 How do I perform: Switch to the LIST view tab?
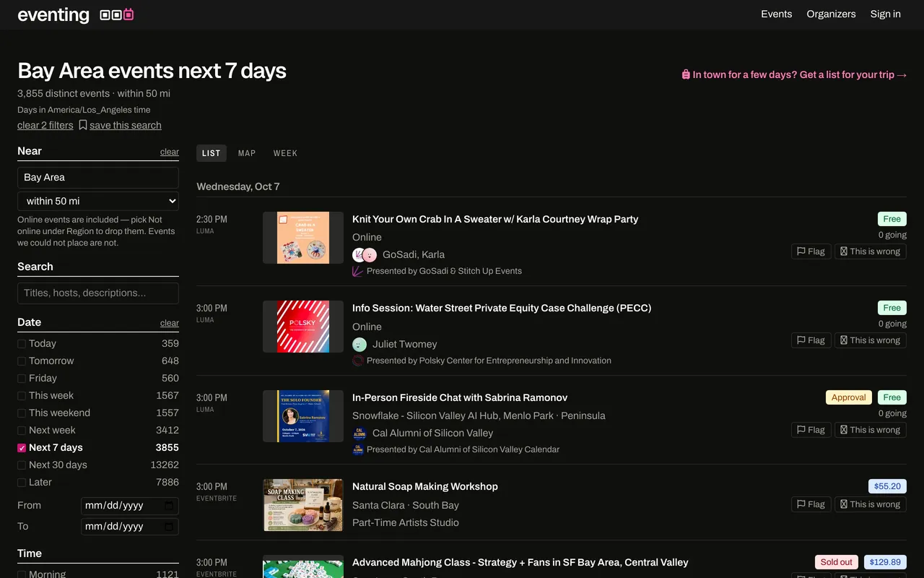[212, 153]
